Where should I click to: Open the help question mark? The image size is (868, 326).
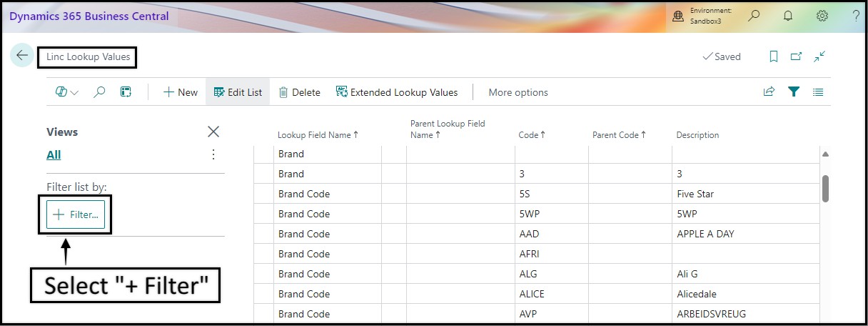point(856,16)
